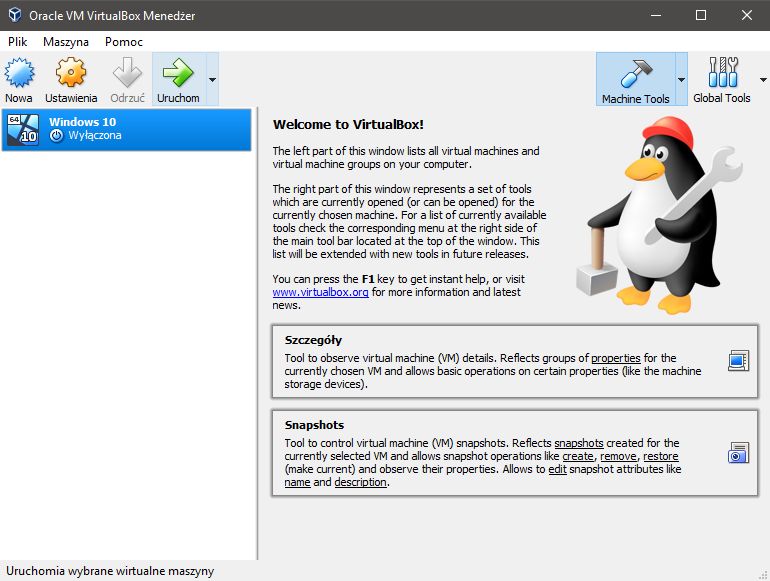770x581 pixels.
Task: Click the Szczegóły tool heading
Action: coord(313,340)
